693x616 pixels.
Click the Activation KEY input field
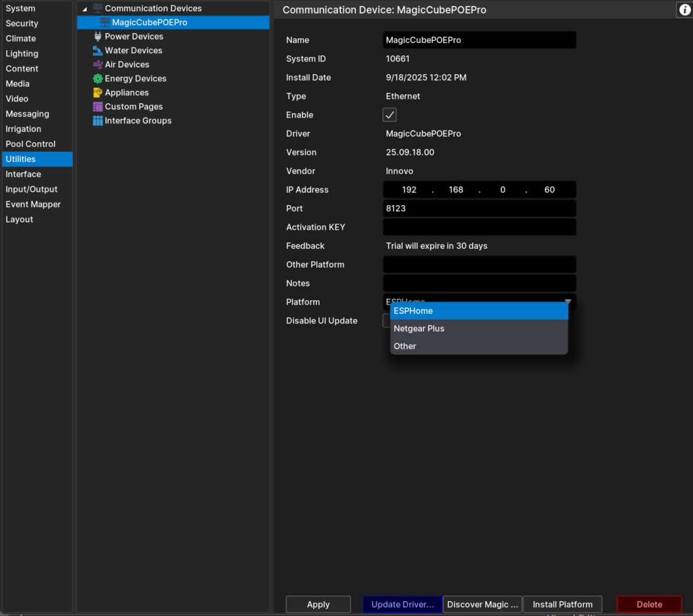coord(479,227)
